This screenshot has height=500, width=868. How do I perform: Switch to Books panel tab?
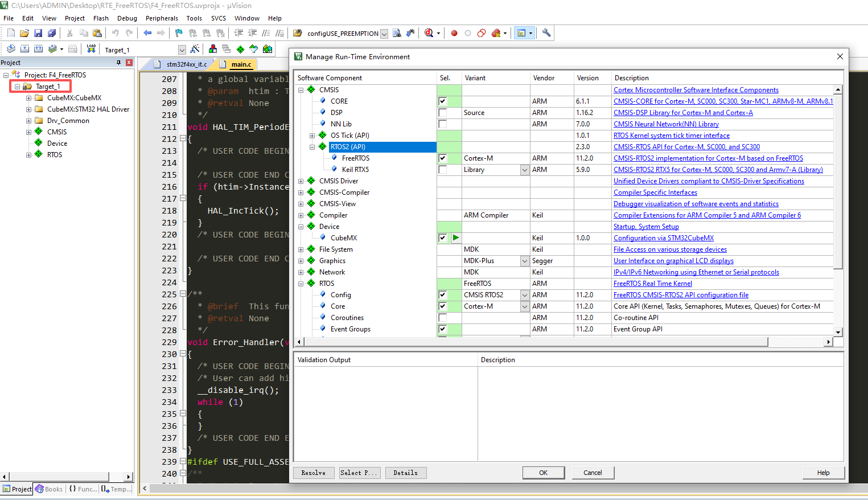49,489
